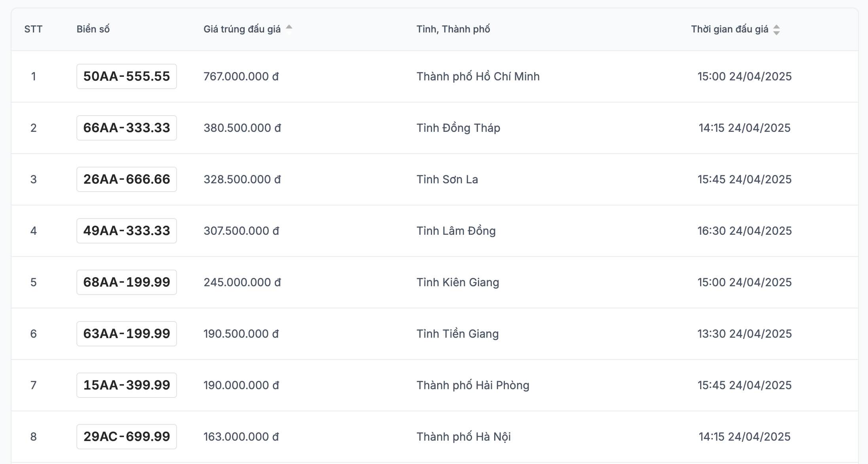Screen dimensions: 868x464
Task: Click the Thành phố Hồ Chí Minh cell
Action: (x=478, y=76)
